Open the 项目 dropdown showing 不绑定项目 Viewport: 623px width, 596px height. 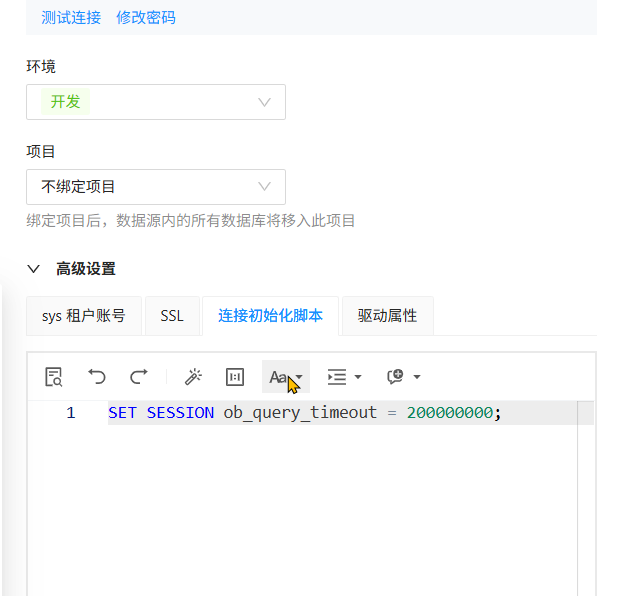(156, 187)
